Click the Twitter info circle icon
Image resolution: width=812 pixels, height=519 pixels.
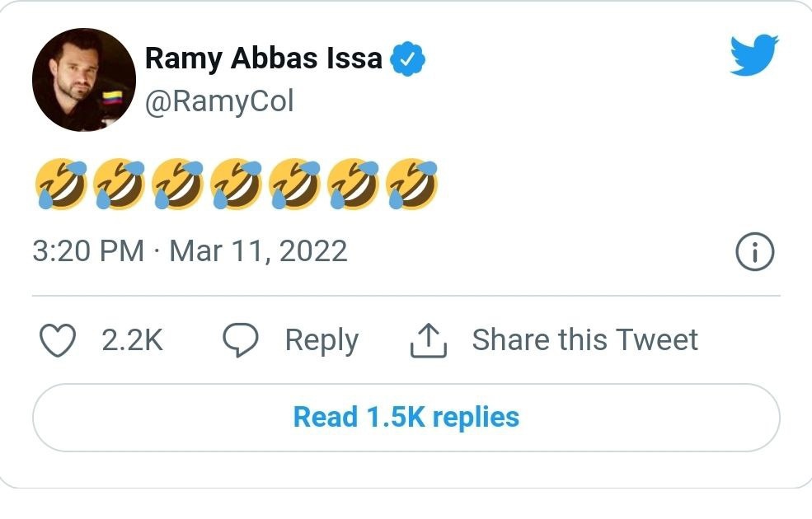(754, 252)
